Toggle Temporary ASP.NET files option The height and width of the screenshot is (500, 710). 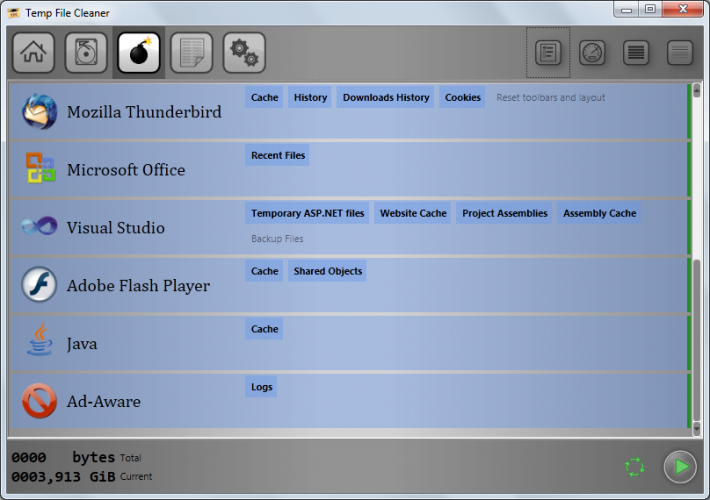click(307, 214)
